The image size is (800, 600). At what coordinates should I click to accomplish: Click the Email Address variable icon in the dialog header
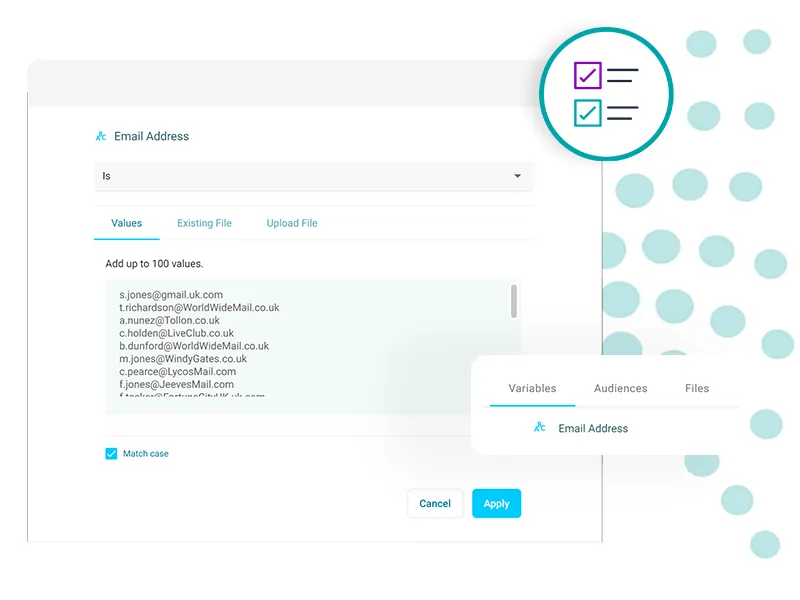coord(101,136)
